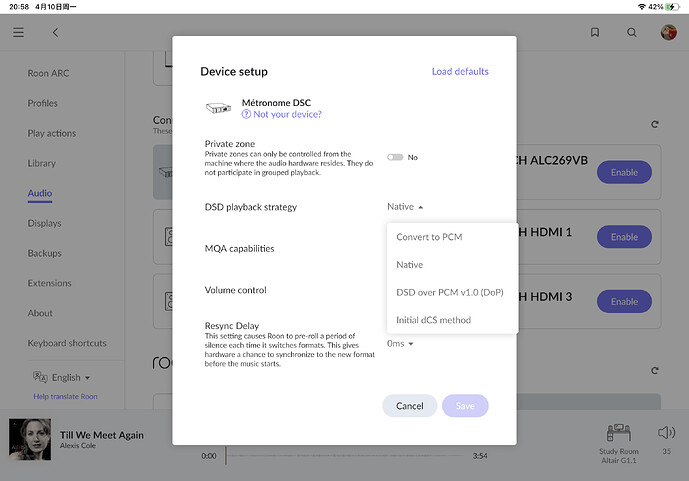Open Keyboard shortcuts section
689x481 pixels.
coord(67,343)
